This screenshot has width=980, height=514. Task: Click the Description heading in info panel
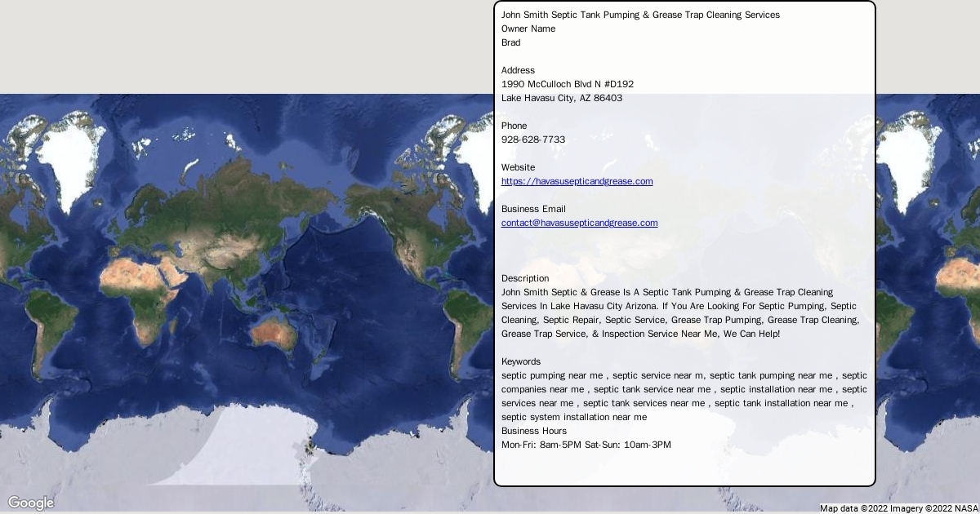point(525,278)
